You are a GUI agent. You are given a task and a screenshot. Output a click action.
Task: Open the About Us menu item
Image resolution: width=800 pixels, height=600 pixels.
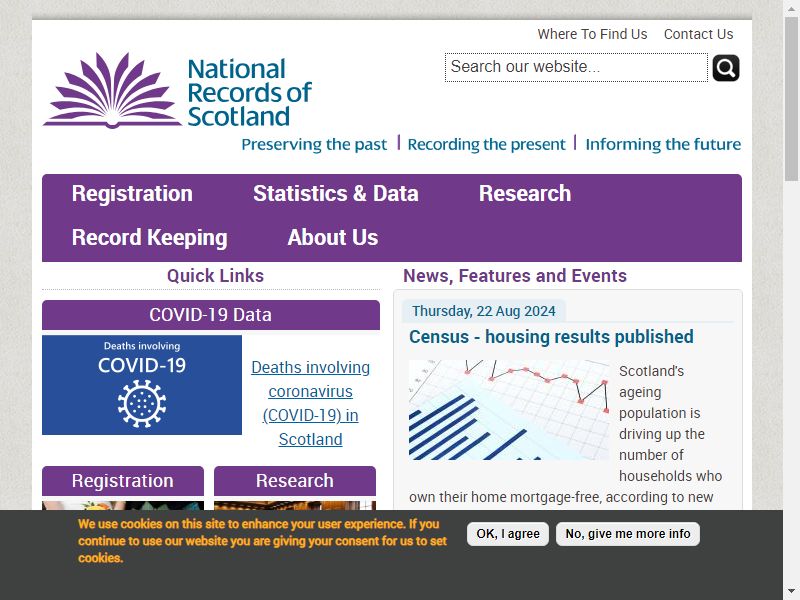[333, 238]
